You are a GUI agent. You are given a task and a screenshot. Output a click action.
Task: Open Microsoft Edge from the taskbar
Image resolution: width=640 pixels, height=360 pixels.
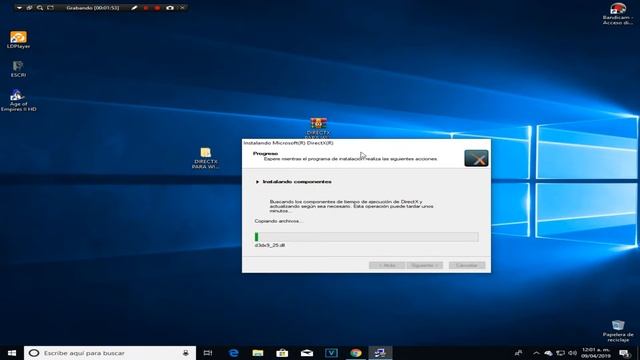233,353
